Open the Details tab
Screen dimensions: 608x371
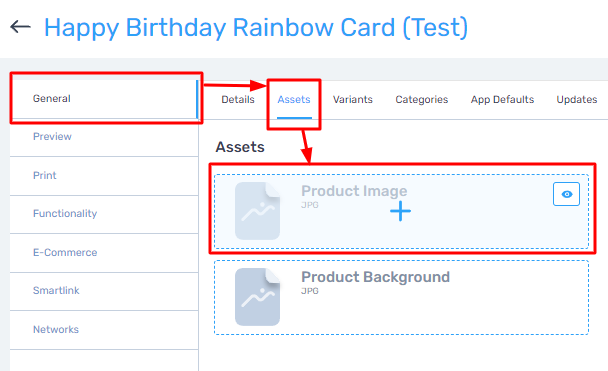238,100
